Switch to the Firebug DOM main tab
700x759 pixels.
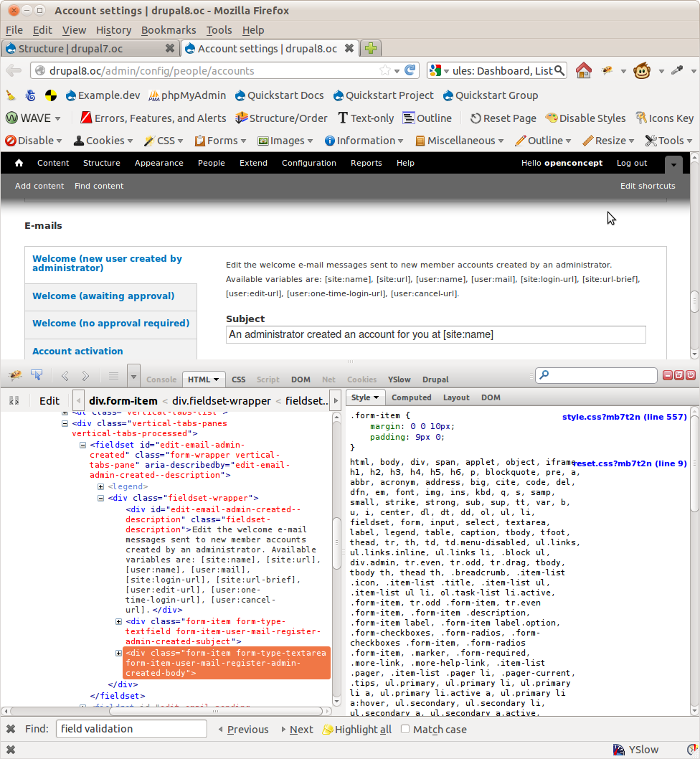click(x=301, y=379)
